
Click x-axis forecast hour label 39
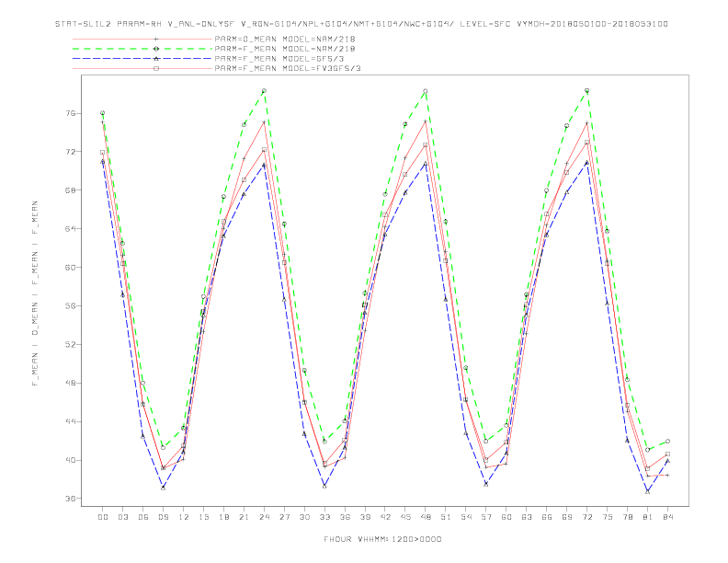pyautogui.click(x=365, y=517)
